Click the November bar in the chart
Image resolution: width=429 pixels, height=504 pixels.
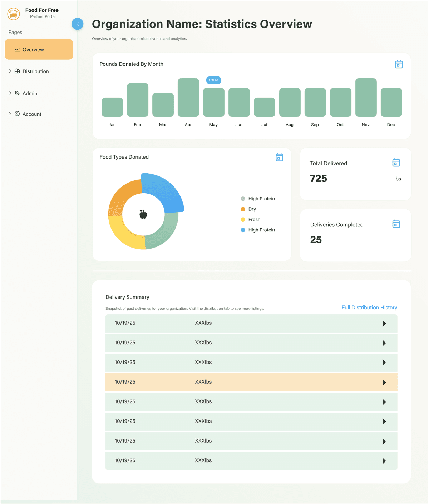[366, 98]
